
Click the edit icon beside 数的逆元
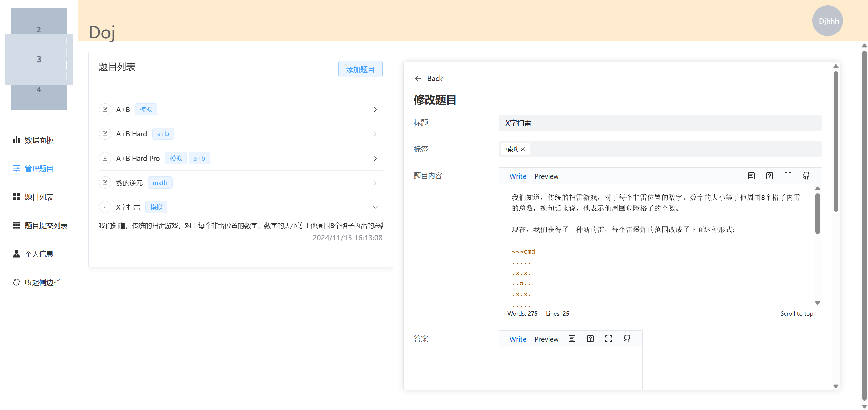105,183
